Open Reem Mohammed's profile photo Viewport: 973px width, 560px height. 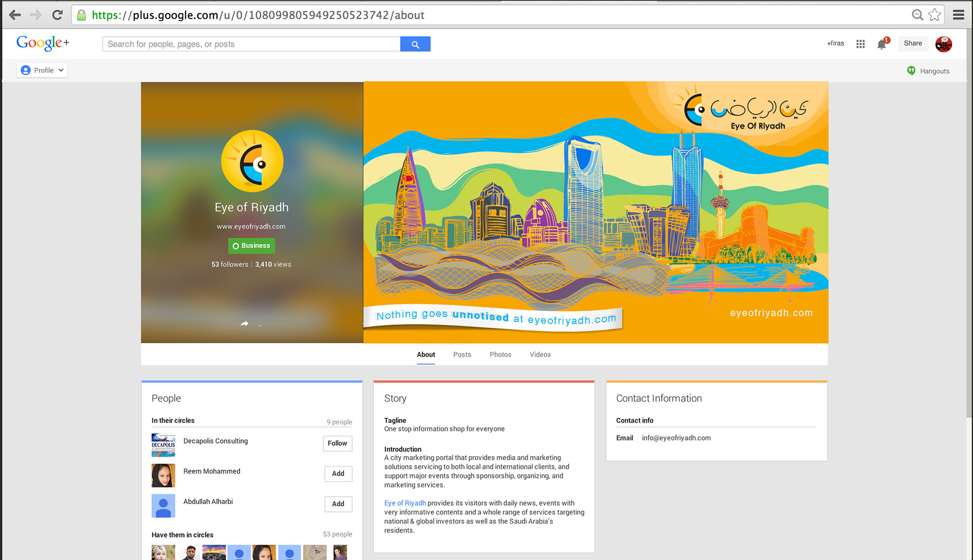pyautogui.click(x=163, y=475)
